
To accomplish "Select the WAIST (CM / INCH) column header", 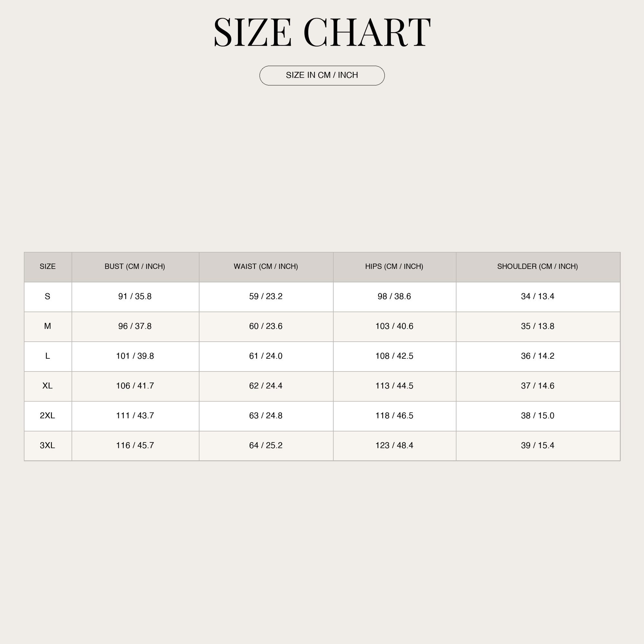I will [266, 266].
